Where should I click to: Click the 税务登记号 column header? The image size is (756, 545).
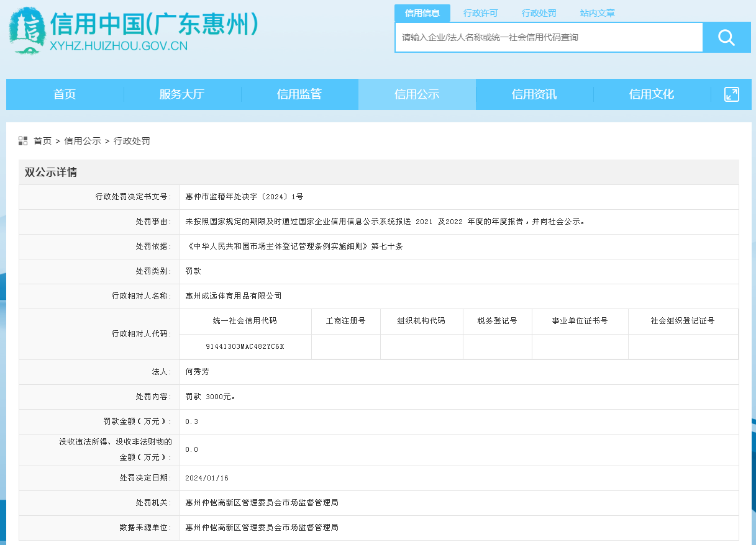(x=498, y=321)
